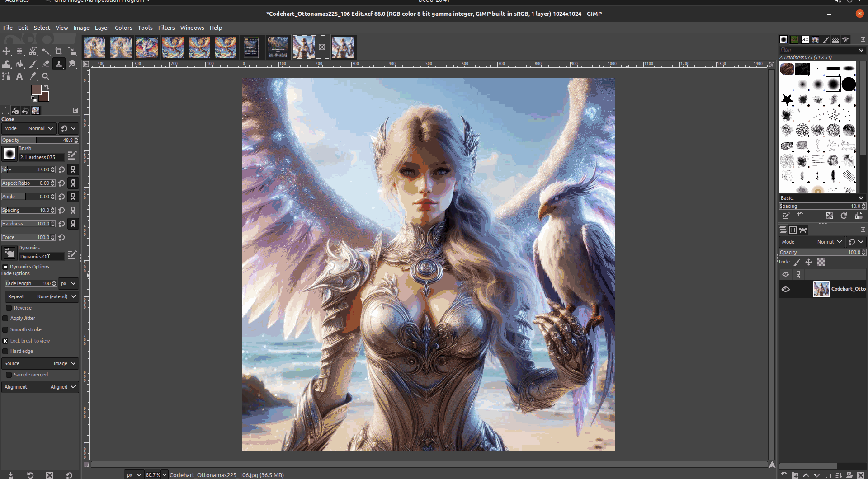
Task: Select the Eraser tool
Action: [x=46, y=64]
